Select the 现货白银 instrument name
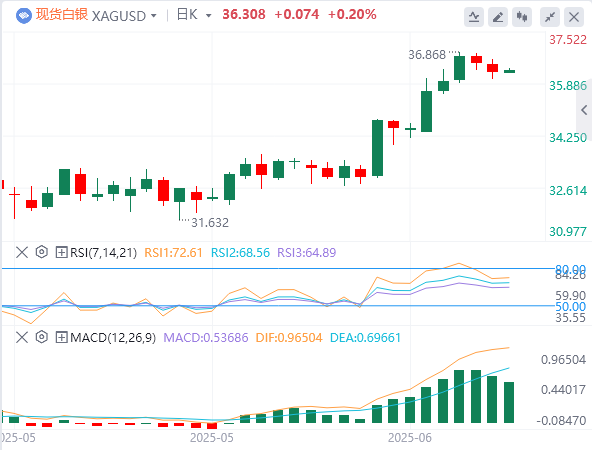 pos(62,15)
